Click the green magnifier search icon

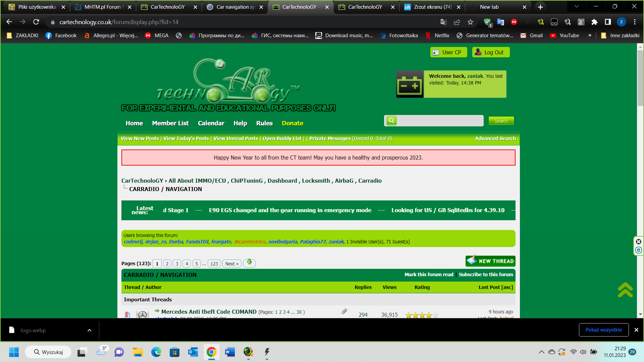(391, 121)
